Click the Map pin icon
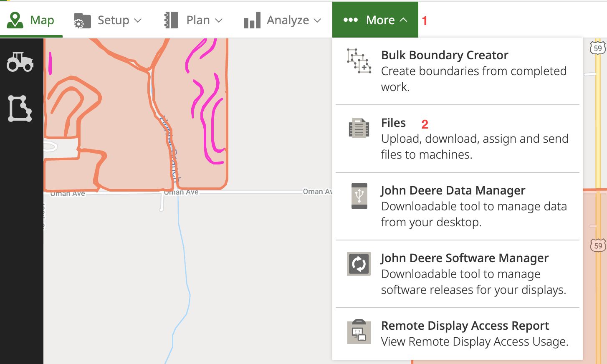 (x=15, y=20)
